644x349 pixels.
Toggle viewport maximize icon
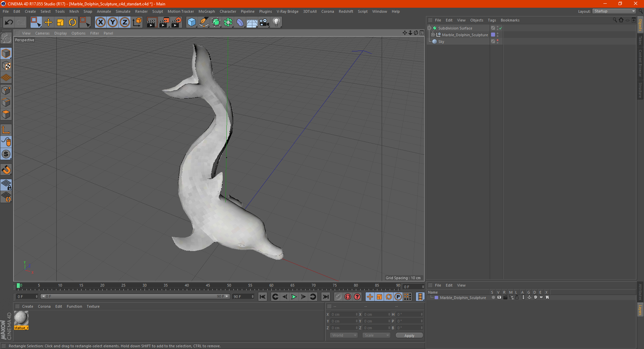(422, 33)
